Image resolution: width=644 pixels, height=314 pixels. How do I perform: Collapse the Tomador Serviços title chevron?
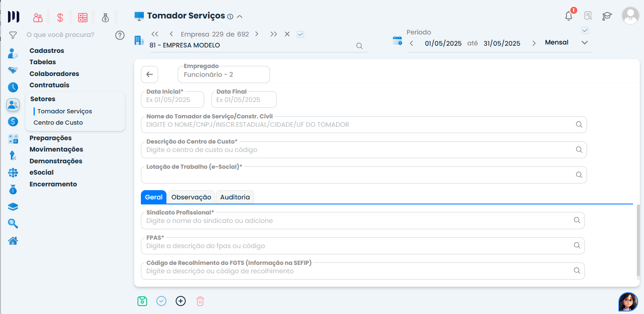tap(240, 16)
